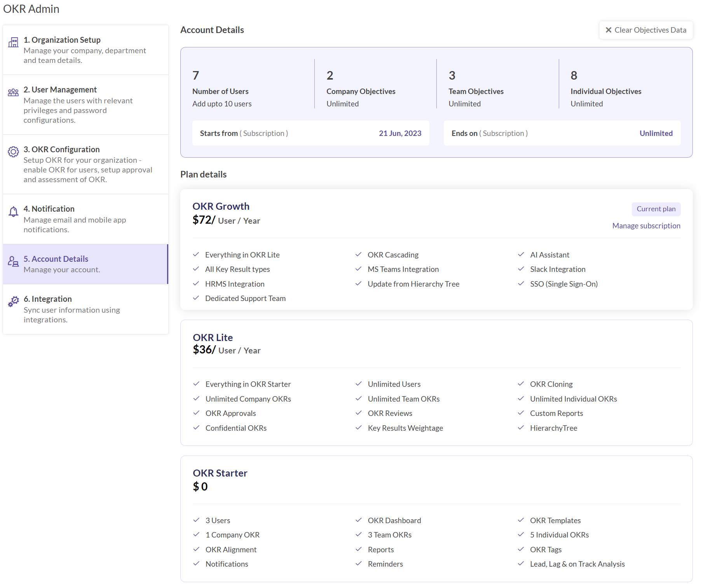Click Number of Users label

pyautogui.click(x=220, y=91)
